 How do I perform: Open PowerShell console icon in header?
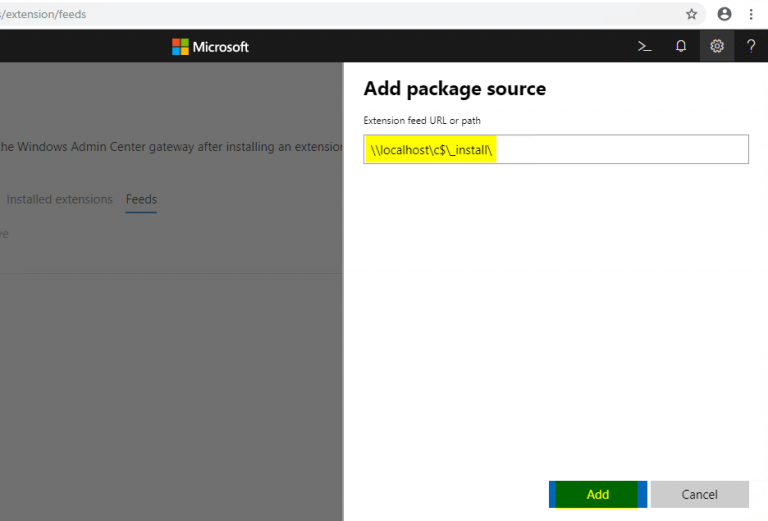click(646, 46)
